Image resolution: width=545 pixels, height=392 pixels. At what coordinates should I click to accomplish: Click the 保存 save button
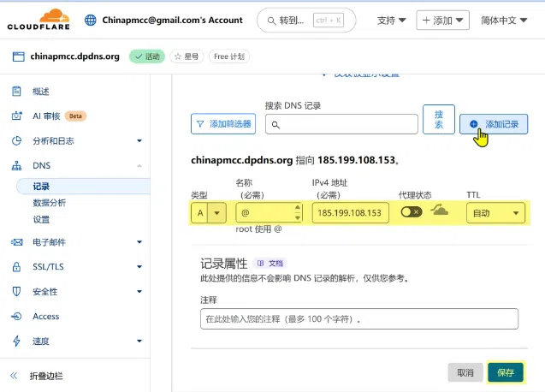[x=506, y=372]
